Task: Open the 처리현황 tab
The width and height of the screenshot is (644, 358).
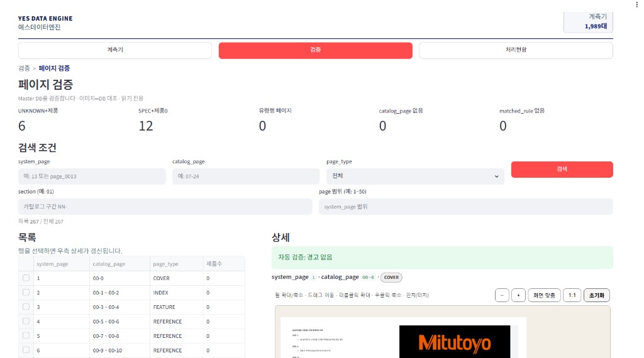Action: pos(516,50)
